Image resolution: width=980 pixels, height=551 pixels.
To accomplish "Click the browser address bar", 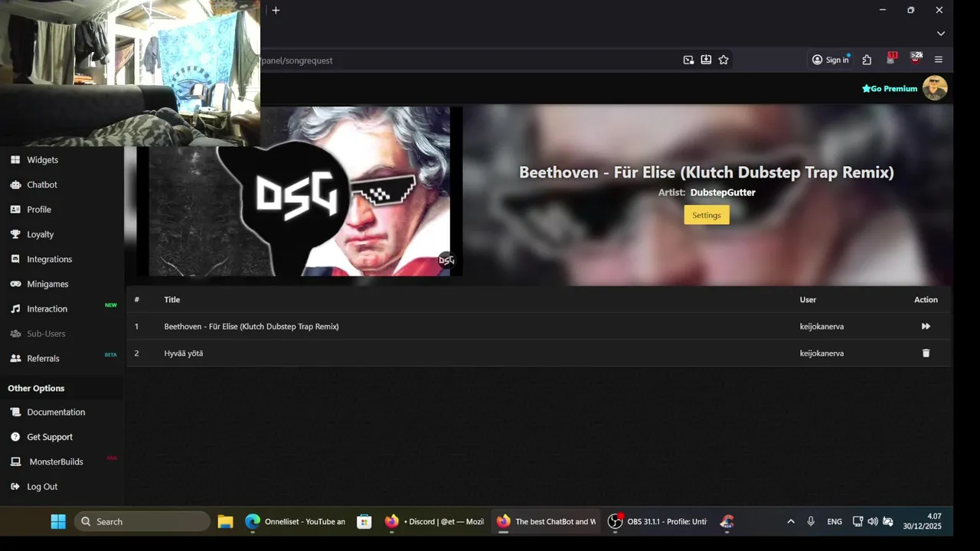I will coord(467,60).
